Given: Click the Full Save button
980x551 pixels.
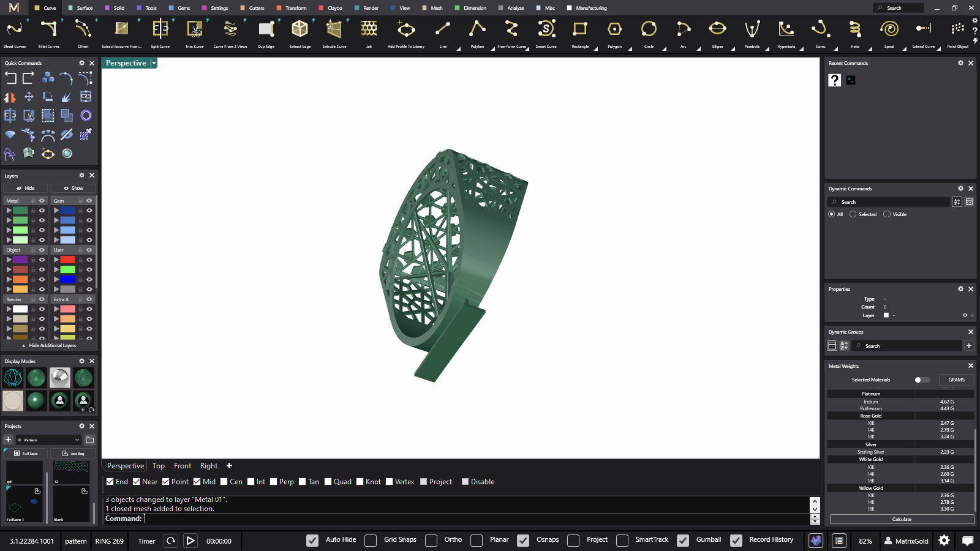Looking at the screenshot, I should (26, 454).
